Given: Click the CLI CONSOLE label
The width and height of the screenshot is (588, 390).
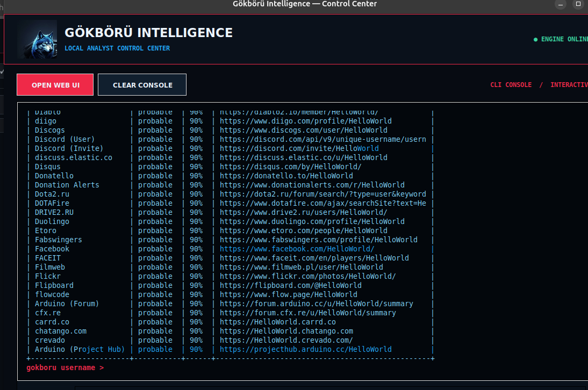Looking at the screenshot, I should point(511,85).
